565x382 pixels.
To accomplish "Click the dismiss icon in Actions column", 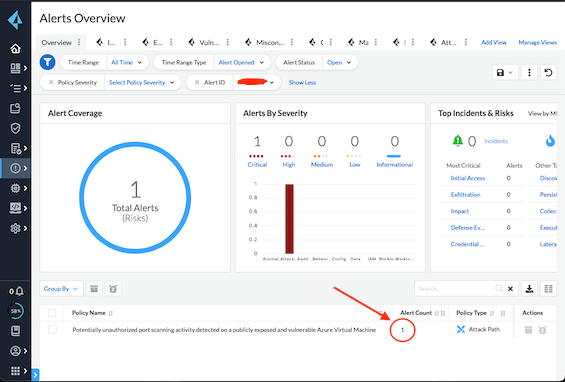I will [x=528, y=330].
